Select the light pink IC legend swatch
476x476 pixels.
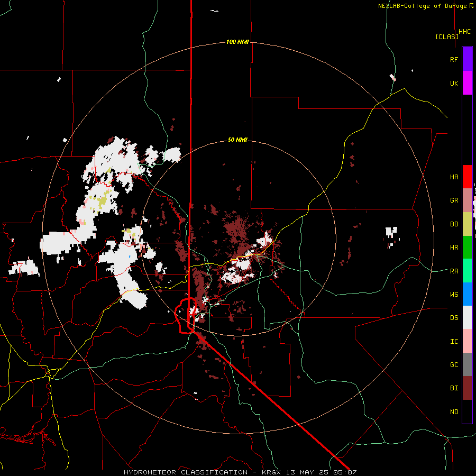(467, 341)
